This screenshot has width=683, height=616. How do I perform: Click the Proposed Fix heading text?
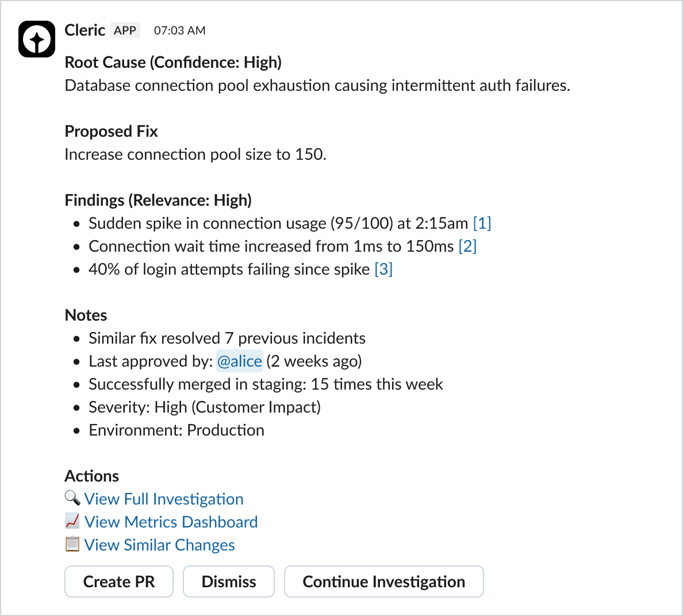111,131
